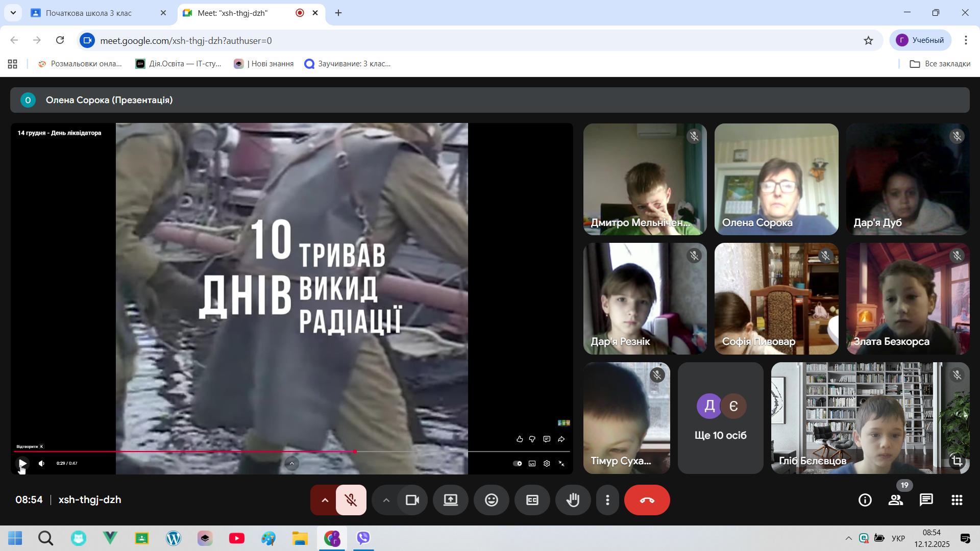This screenshot has width=980, height=551.
Task: Toggle video subtitles button in player
Action: click(x=532, y=463)
